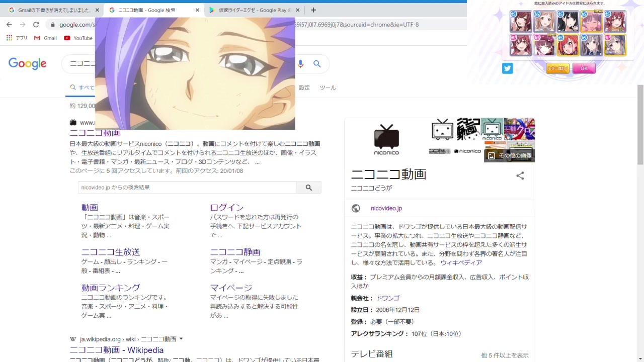
Task: Start voice search with the microphone icon
Action: click(x=301, y=64)
